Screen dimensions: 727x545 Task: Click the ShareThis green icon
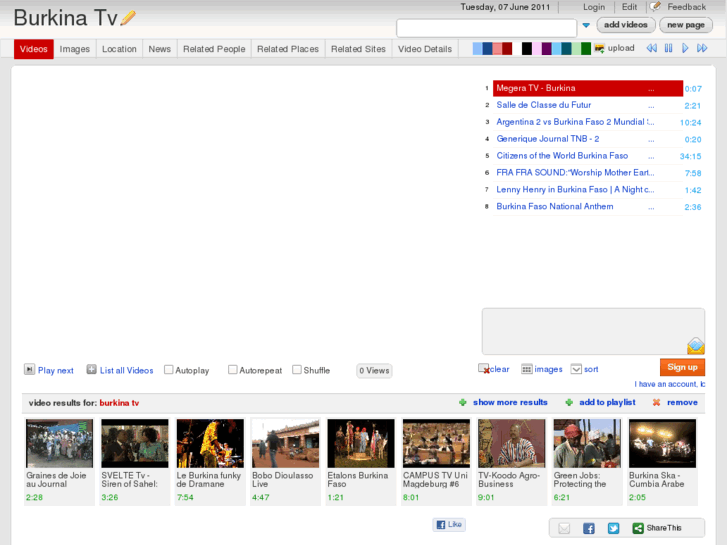[x=638, y=528]
